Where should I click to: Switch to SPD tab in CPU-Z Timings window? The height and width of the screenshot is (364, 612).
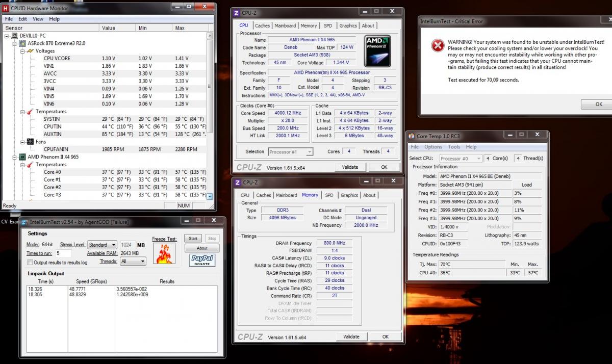[329, 195]
